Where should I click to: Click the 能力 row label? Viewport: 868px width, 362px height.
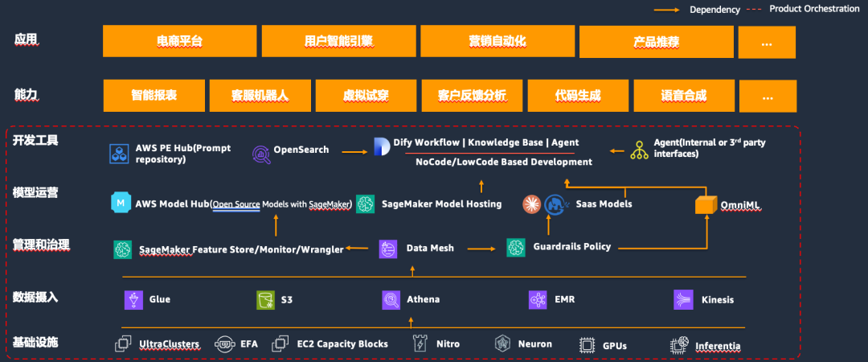coord(26,93)
